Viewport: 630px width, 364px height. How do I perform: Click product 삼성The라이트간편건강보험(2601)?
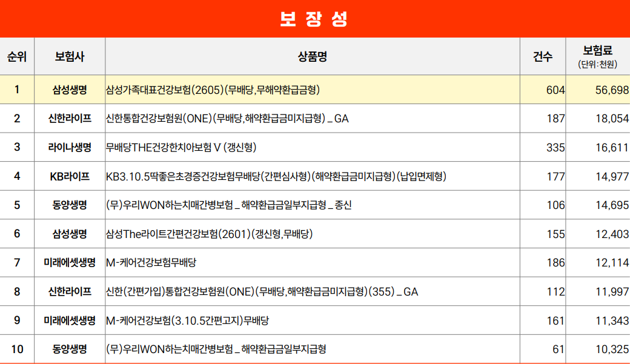pyautogui.click(x=210, y=234)
